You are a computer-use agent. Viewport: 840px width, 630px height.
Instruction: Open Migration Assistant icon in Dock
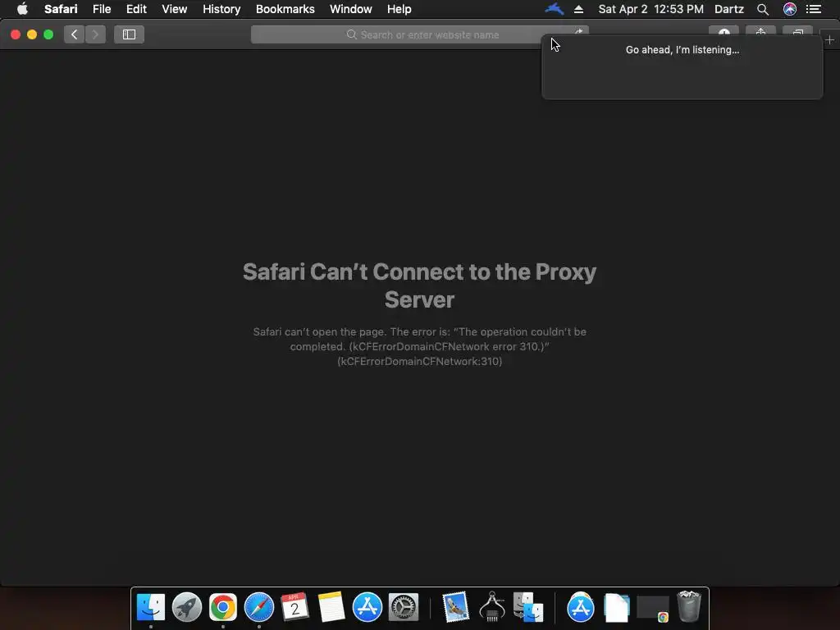528,607
